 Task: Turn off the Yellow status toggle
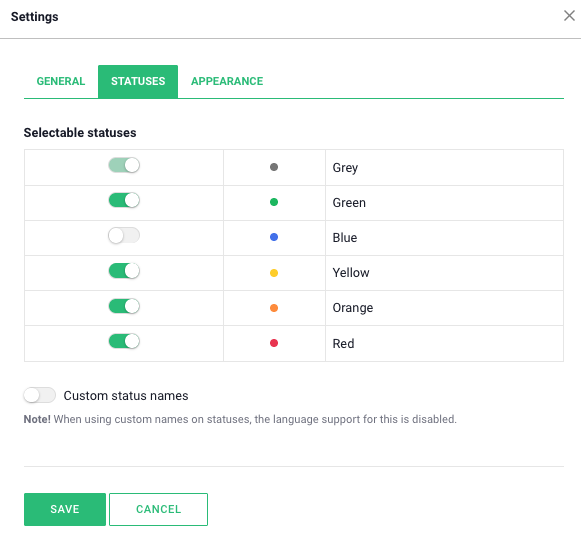(124, 271)
